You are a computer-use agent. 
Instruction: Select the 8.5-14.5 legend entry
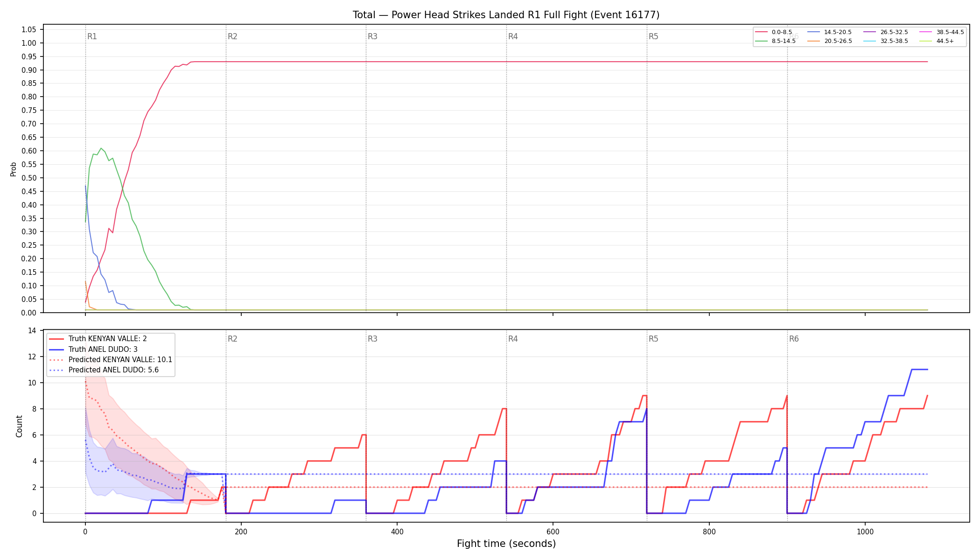tap(775, 41)
